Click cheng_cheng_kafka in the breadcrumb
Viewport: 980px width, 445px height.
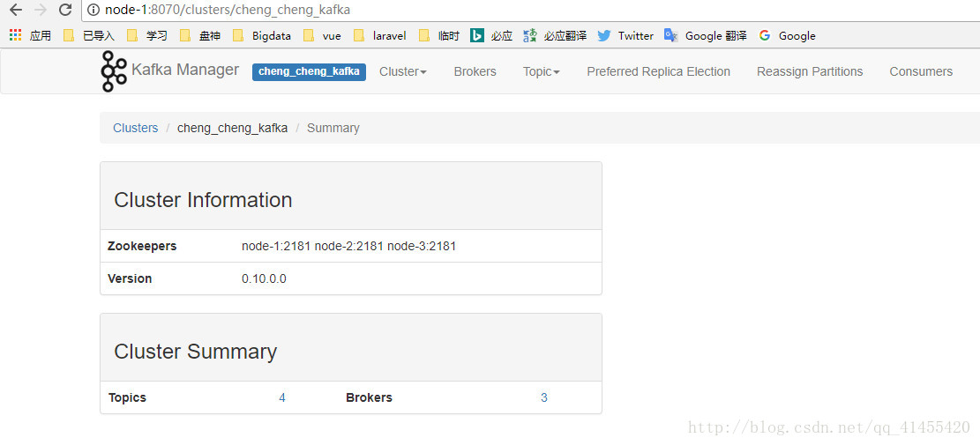pos(233,128)
